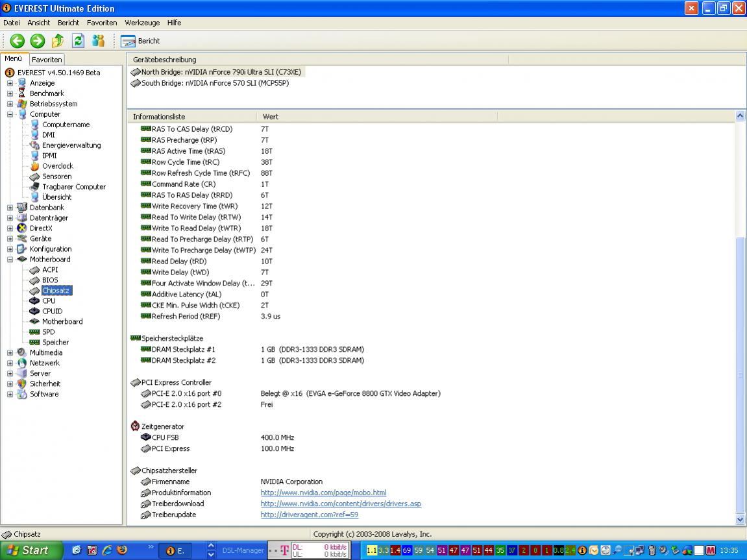Click the Netzwerk tree icon

(x=22, y=363)
